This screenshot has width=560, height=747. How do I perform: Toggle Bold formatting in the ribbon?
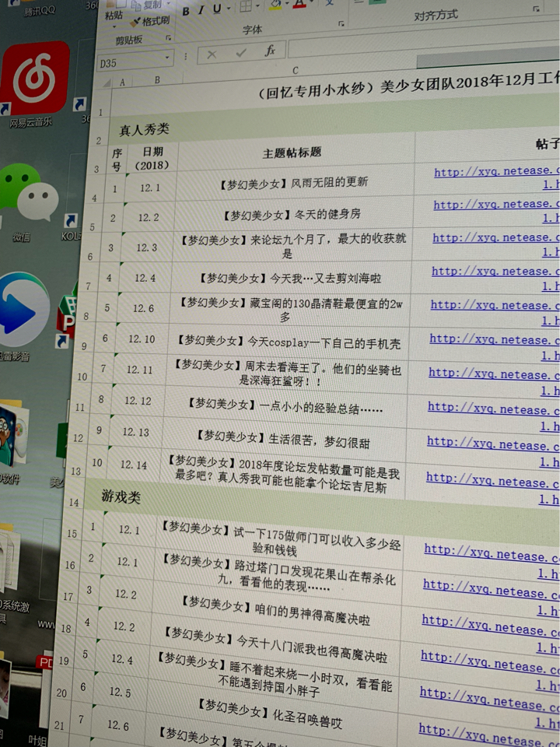186,11
